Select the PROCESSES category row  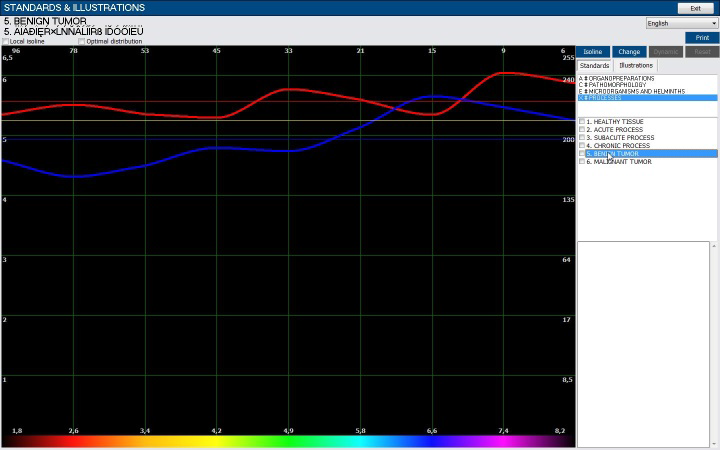pyautogui.click(x=647, y=98)
